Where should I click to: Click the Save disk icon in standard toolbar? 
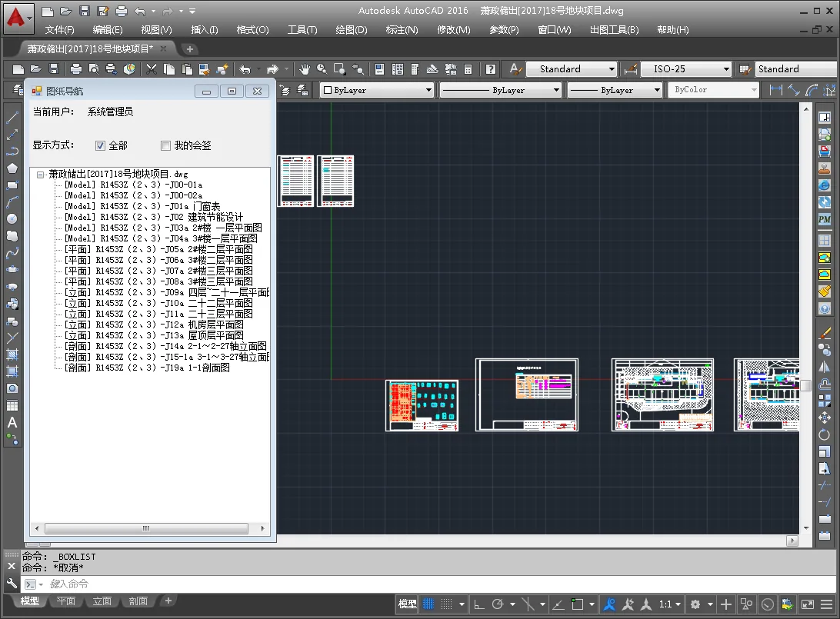click(x=54, y=69)
